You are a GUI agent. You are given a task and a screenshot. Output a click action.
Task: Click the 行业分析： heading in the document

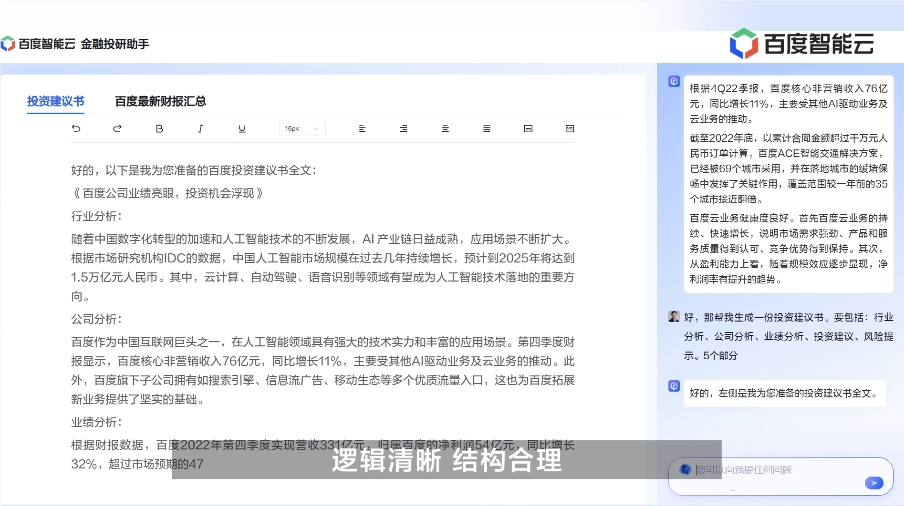coord(96,216)
